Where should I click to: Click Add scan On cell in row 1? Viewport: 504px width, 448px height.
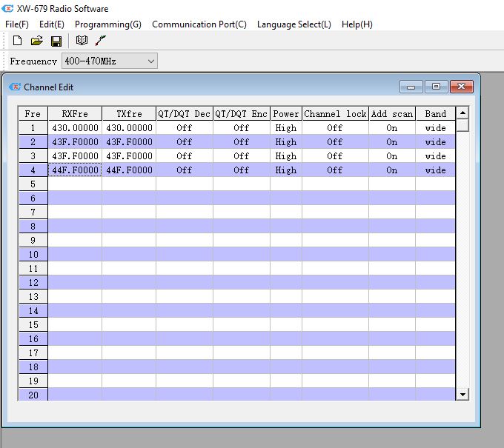tap(392, 128)
